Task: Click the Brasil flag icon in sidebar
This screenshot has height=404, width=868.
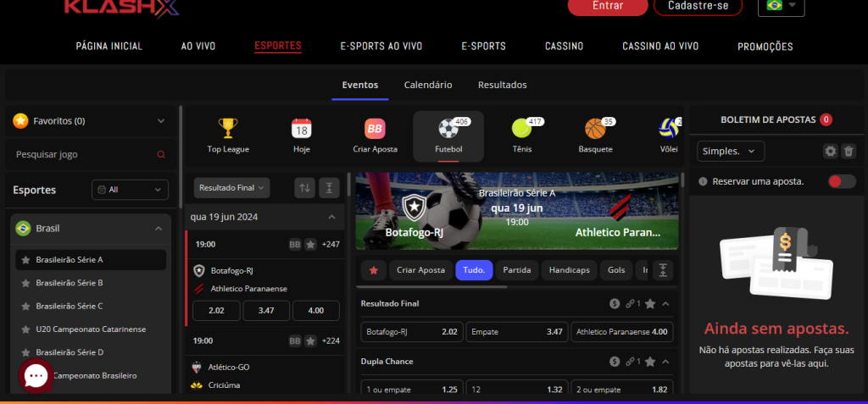Action: tap(23, 228)
